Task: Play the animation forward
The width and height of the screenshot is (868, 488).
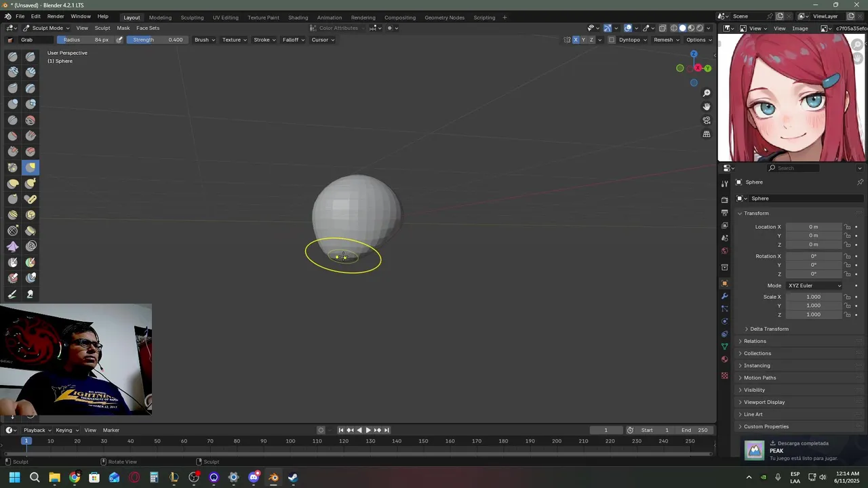Action: pos(368,430)
